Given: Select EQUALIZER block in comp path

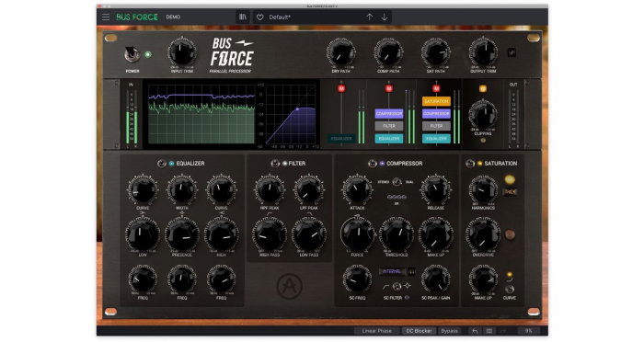Looking at the screenshot, I should [389, 139].
